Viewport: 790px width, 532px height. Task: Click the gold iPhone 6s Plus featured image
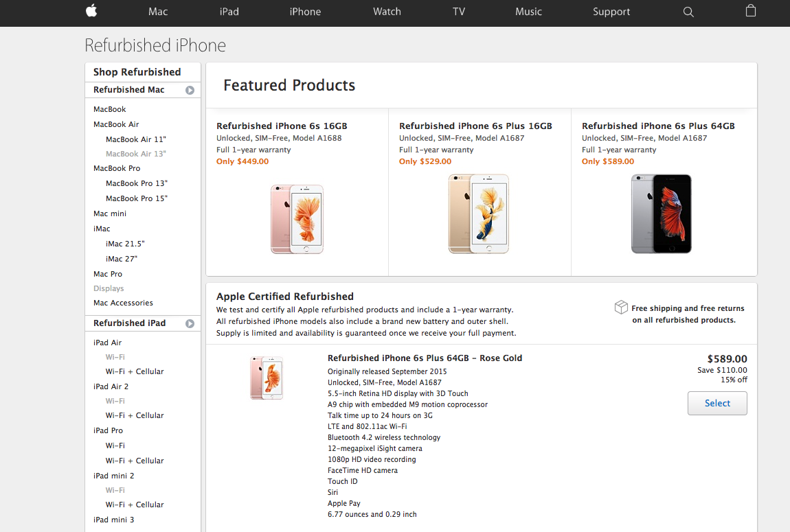tap(479, 213)
